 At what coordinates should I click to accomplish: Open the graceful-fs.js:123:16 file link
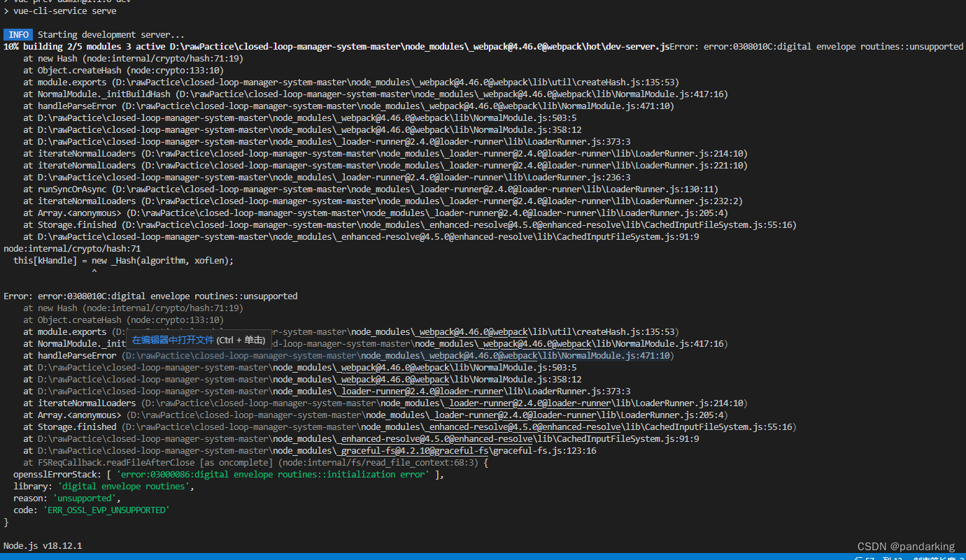tap(316, 451)
